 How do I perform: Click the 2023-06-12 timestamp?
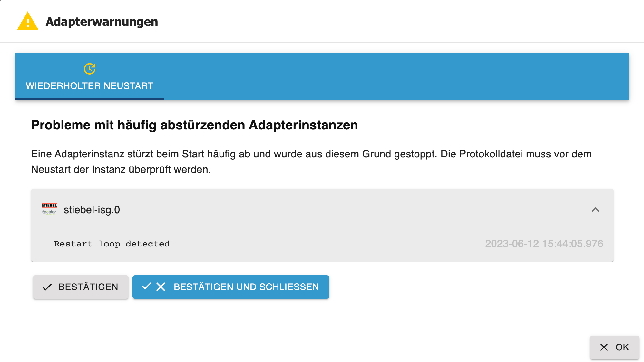544,244
